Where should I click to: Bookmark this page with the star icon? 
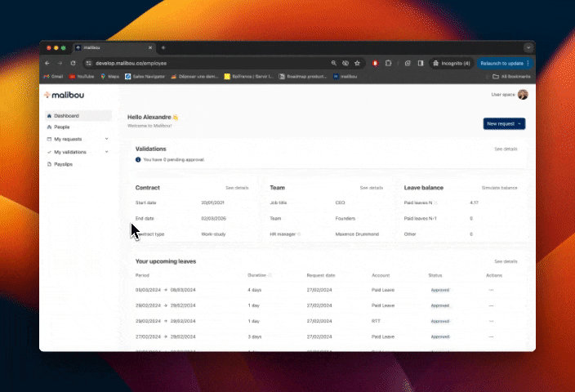357,63
